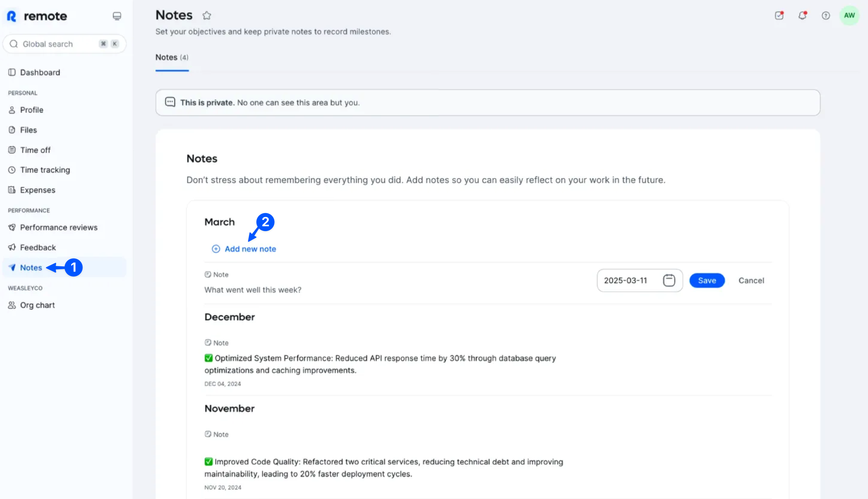The image size is (868, 499).
Task: Go to Dashboard in the sidebar
Action: click(40, 72)
